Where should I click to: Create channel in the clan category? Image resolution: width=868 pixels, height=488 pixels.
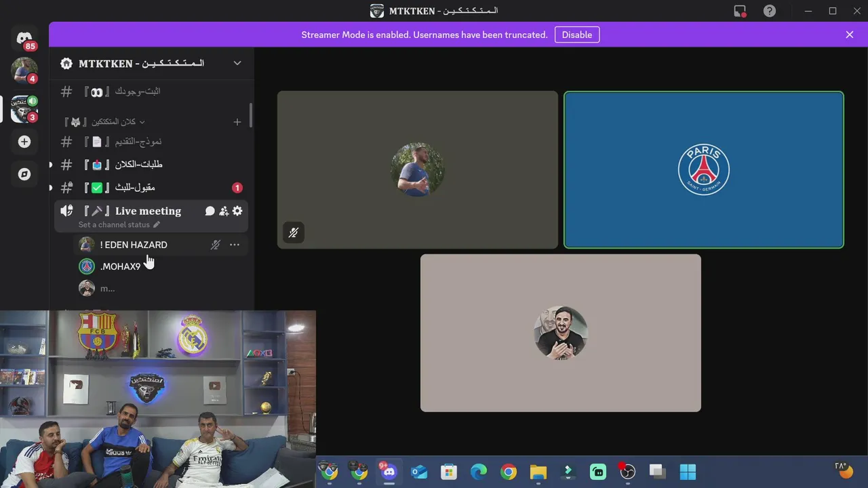click(237, 122)
